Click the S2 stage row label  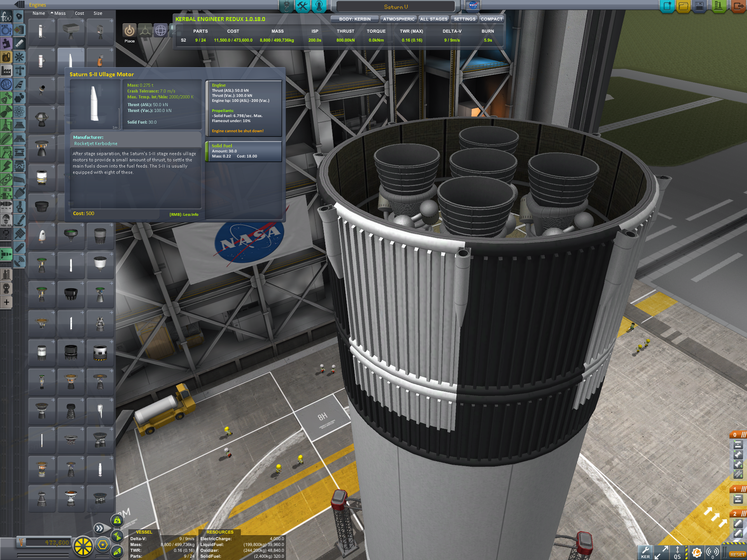(183, 40)
